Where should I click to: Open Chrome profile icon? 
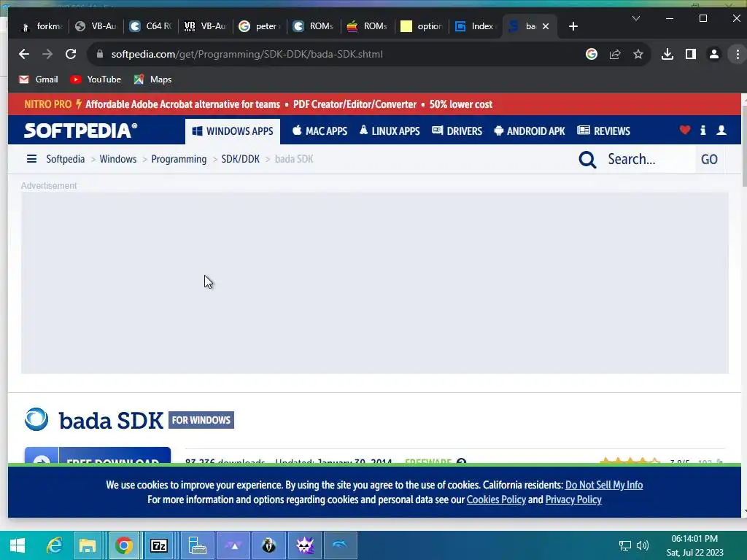[713, 54]
